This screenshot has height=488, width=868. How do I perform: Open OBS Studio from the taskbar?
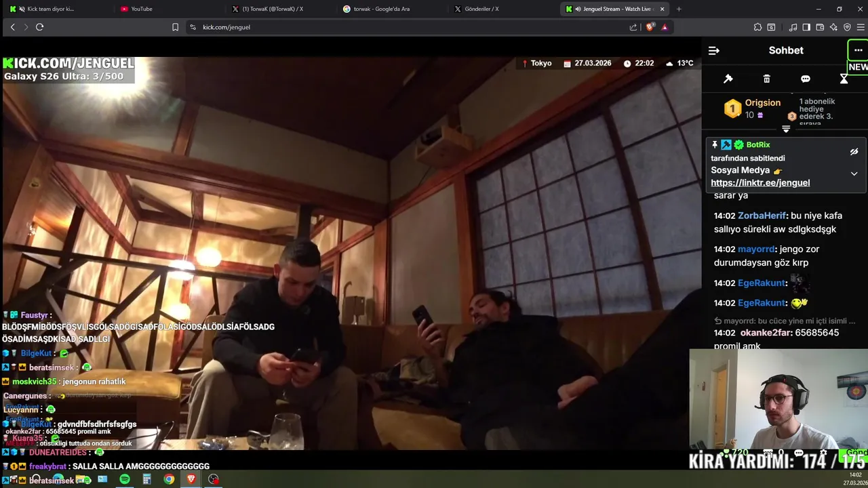(x=214, y=479)
